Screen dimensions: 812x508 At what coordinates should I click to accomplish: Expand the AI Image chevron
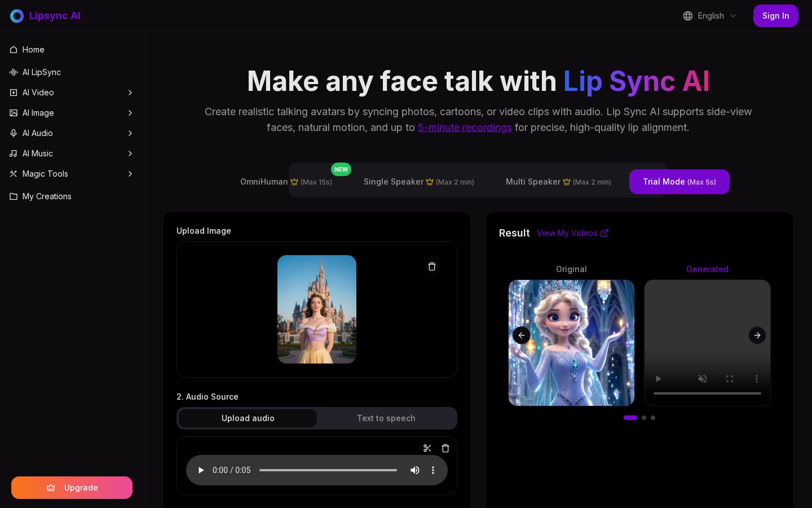click(x=130, y=113)
